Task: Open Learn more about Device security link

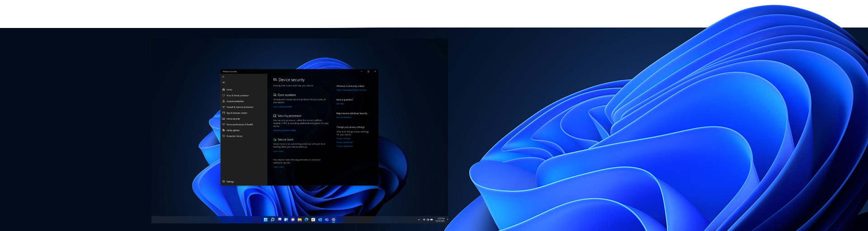Action: click(351, 90)
